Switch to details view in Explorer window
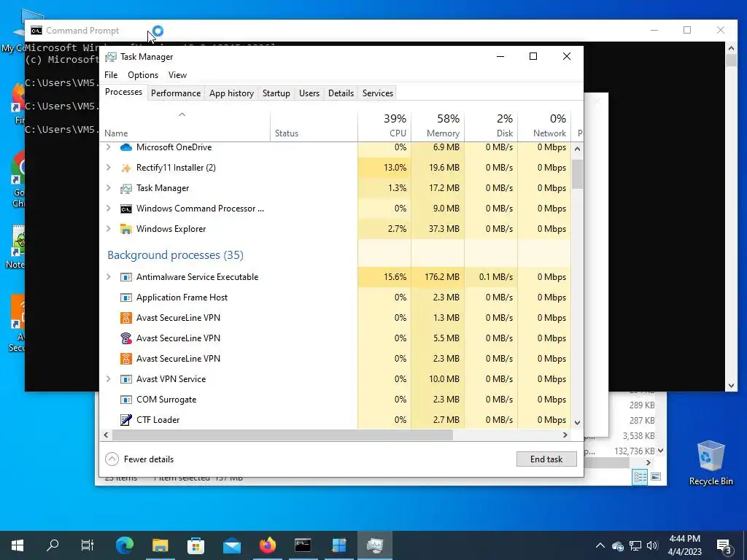Image resolution: width=747 pixels, height=560 pixels. [640, 477]
